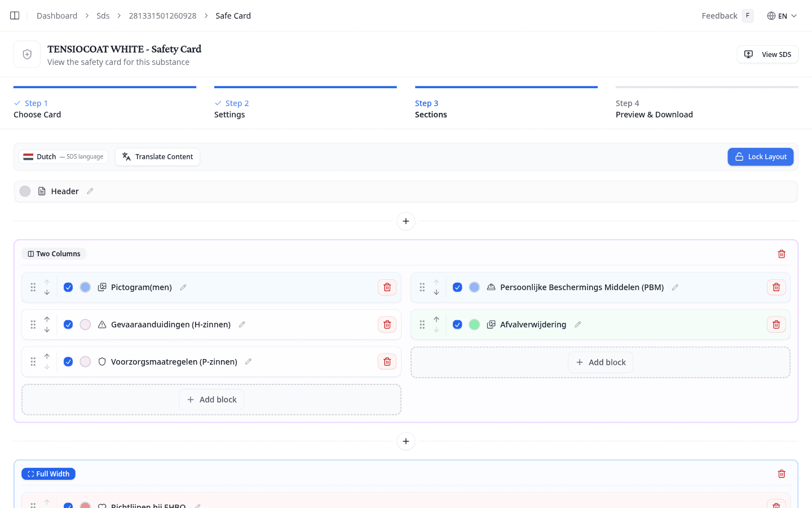Uncheck the Afvalverwijdering checkbox
This screenshot has width=812, height=508.
pyautogui.click(x=457, y=325)
